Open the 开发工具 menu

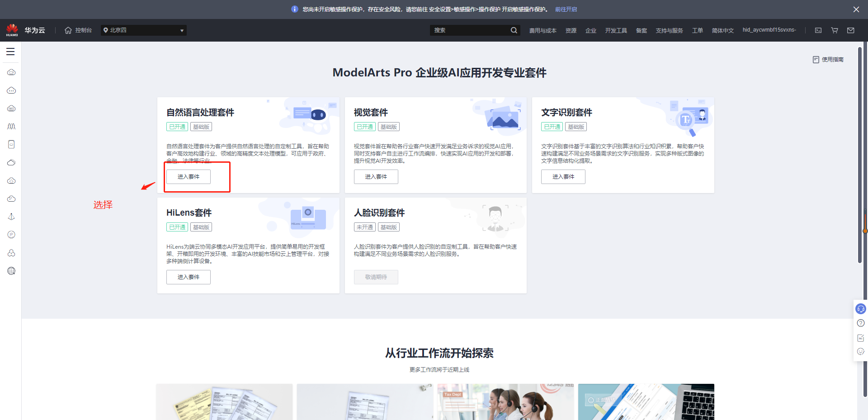click(616, 30)
